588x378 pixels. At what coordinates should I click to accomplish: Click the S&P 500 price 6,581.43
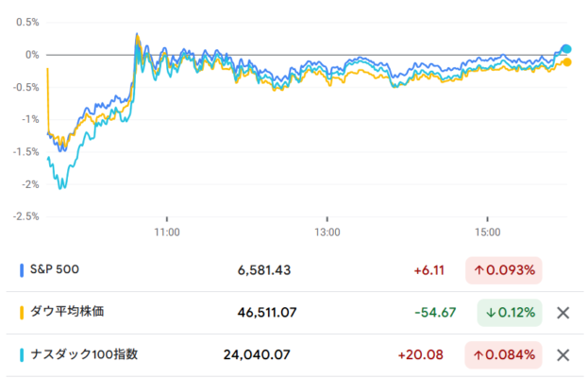pyautogui.click(x=264, y=270)
